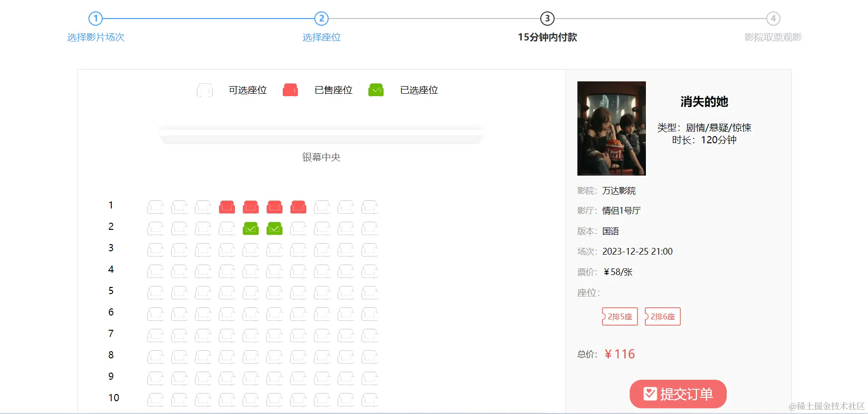
Task: Click the cinema name 万达影院
Action: pyautogui.click(x=619, y=191)
